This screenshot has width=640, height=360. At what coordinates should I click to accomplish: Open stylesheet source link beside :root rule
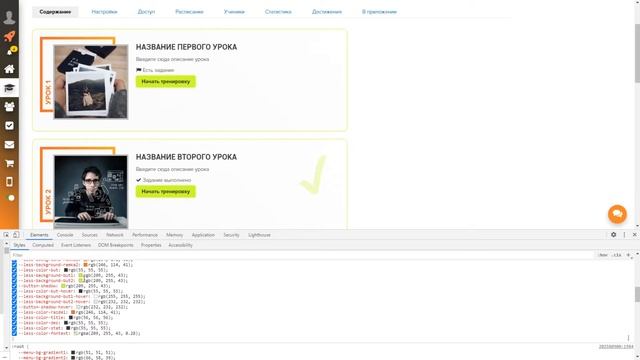pyautogui.click(x=616, y=347)
